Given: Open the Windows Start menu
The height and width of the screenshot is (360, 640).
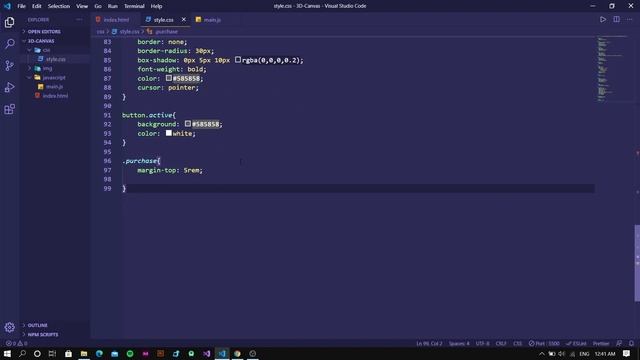Looking at the screenshot, I should 7,353.
